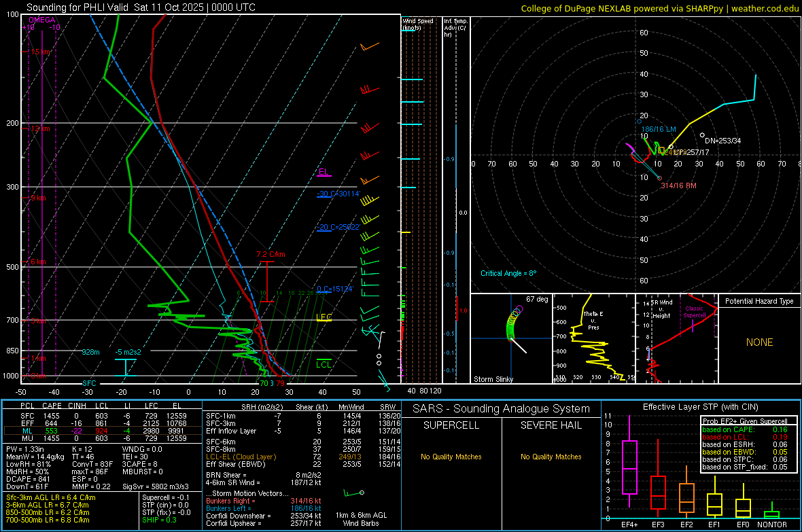Click 'No Quality Matches' under SUPERCELL
The image size is (802, 532).
pyautogui.click(x=451, y=457)
